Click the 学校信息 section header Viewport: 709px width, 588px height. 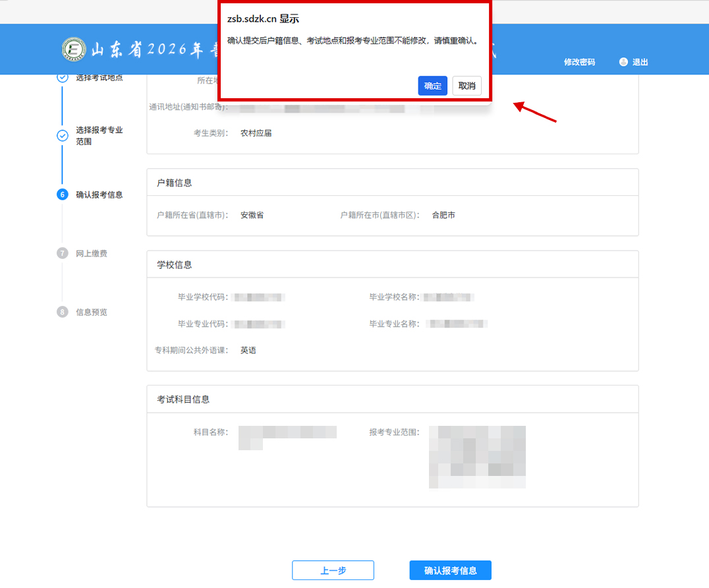pyautogui.click(x=175, y=264)
